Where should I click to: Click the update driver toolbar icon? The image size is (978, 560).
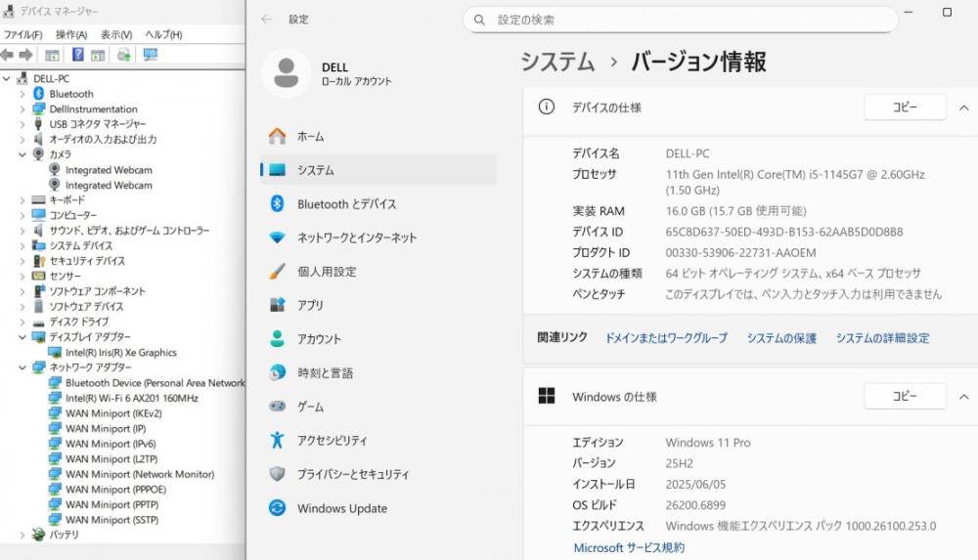pyautogui.click(x=124, y=55)
